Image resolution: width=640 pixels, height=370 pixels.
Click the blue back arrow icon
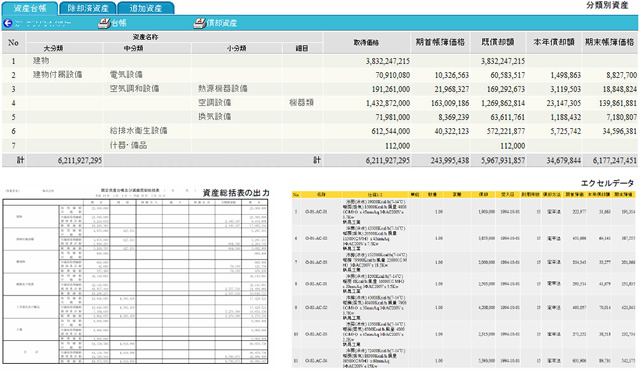click(7, 23)
